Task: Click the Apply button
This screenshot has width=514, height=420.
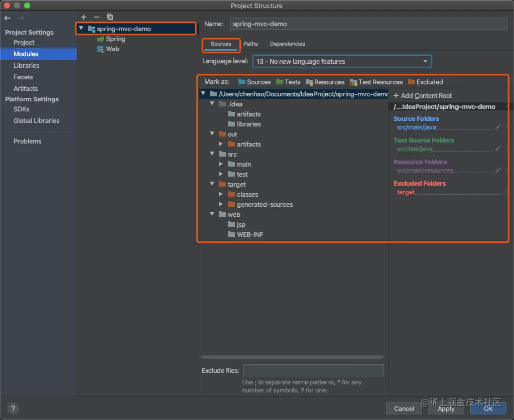Action: tap(446, 409)
